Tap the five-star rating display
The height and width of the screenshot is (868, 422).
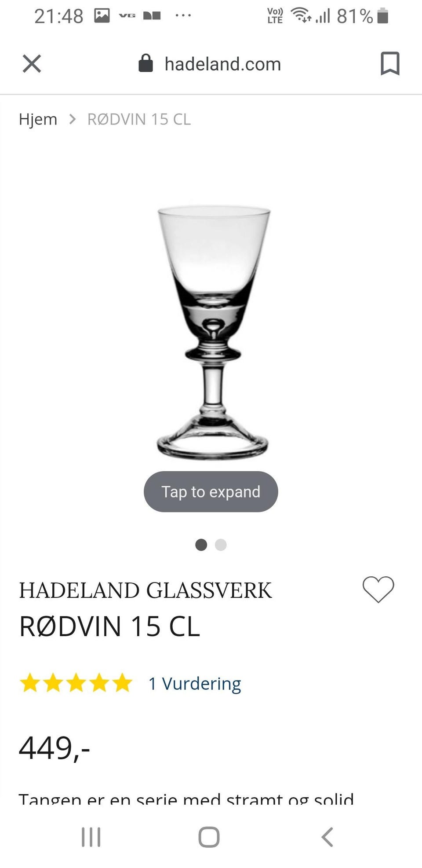pyautogui.click(x=76, y=683)
